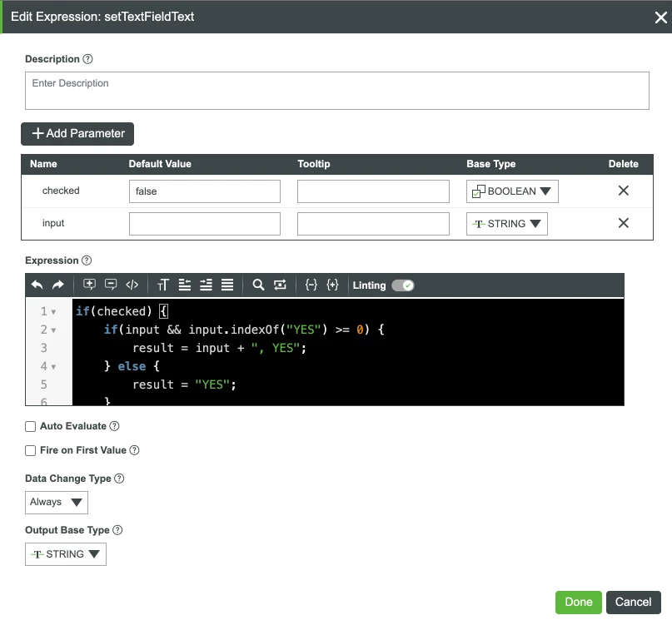
Task: Delete the input parameter row
Action: (x=624, y=223)
